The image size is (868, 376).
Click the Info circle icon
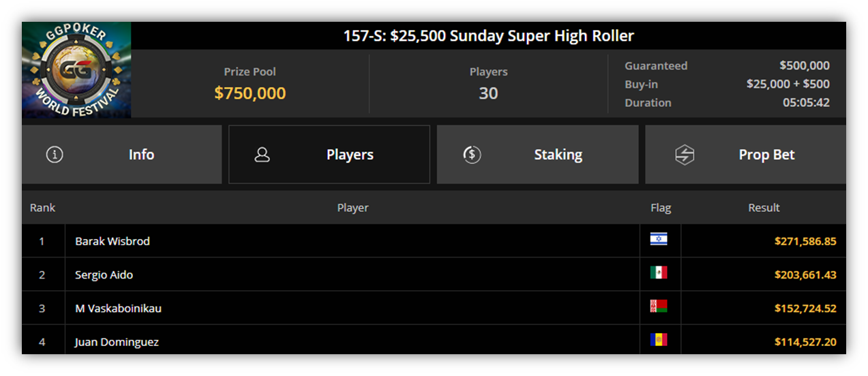55,155
